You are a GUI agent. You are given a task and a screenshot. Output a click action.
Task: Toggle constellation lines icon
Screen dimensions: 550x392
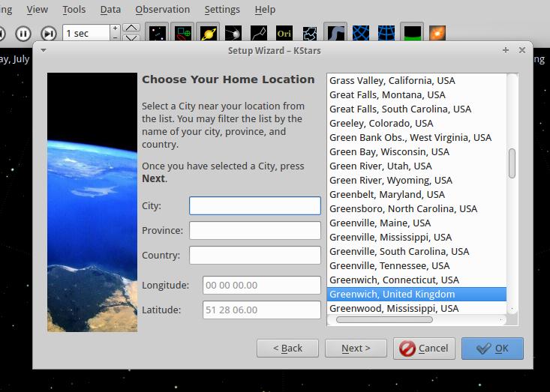click(258, 33)
